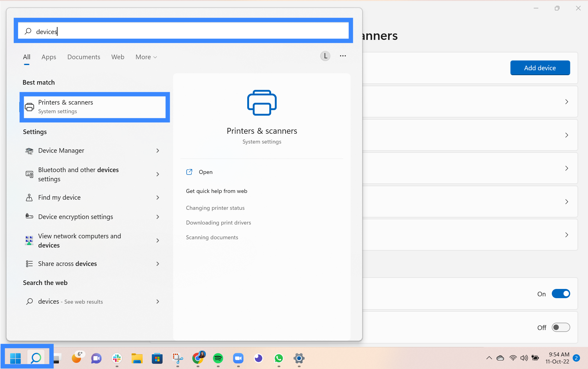Click the large Printers & scanners icon
588x369 pixels.
[x=262, y=103]
